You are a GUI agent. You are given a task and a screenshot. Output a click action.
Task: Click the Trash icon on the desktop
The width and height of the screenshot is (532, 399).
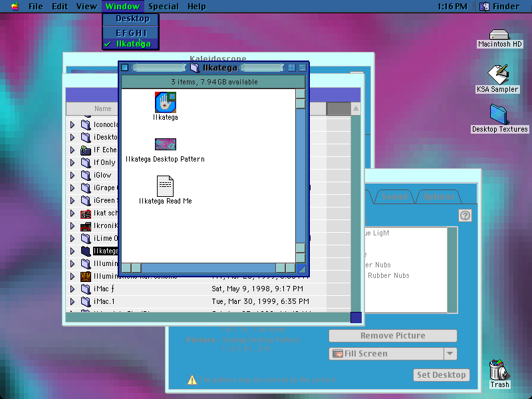[x=499, y=370]
